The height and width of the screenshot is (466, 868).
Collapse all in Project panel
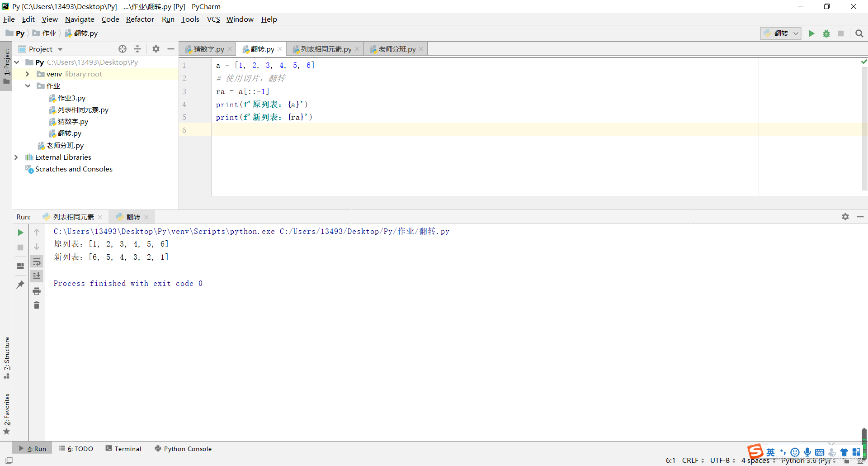click(137, 49)
